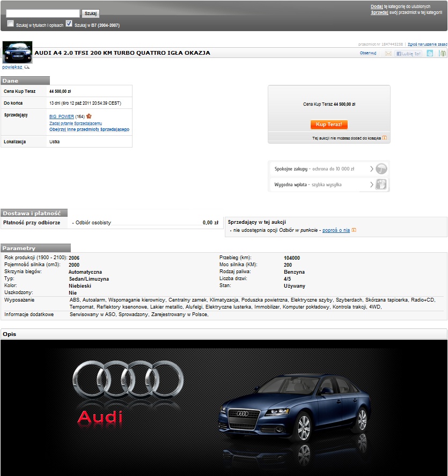
Task: Click Odbiór osobisty delivery option
Action: pyautogui.click(x=93, y=223)
